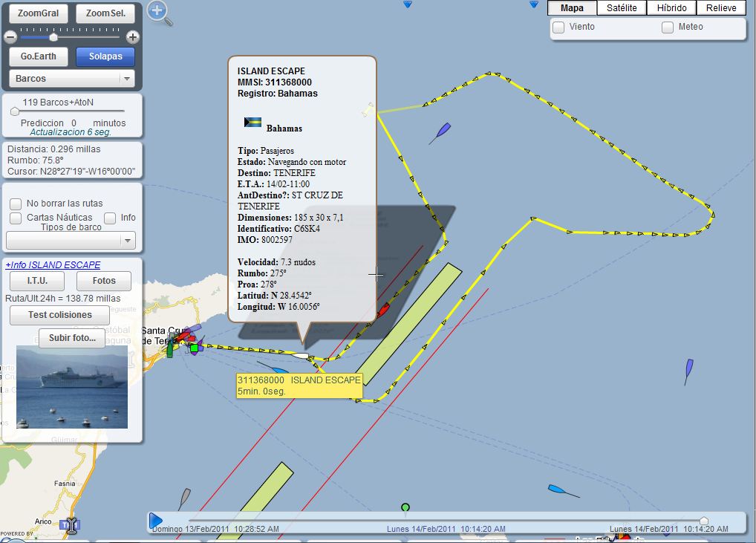The height and width of the screenshot is (543, 756).
Task: Check No borrar las rutas
Action: [x=16, y=204]
